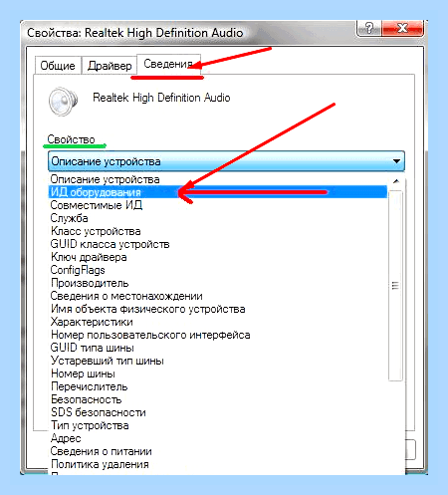Image resolution: width=448 pixels, height=495 pixels.
Task: Select Сведения о местонахождении
Action: pos(218,296)
